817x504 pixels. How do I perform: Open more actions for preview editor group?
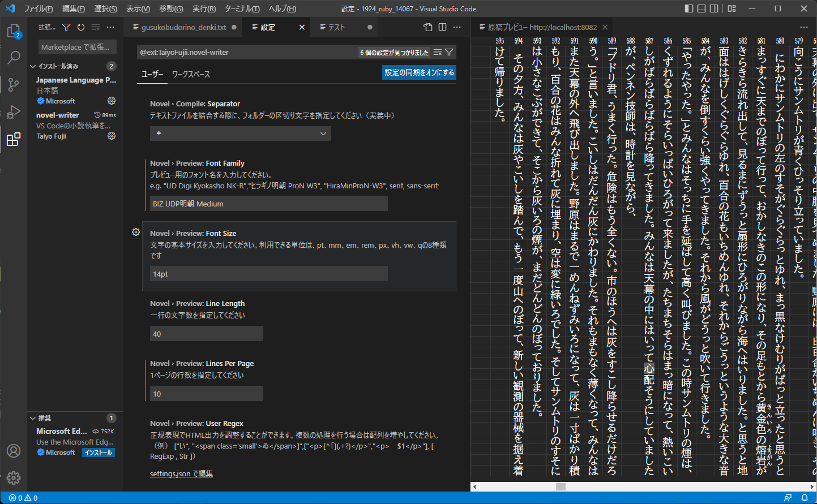click(x=804, y=27)
